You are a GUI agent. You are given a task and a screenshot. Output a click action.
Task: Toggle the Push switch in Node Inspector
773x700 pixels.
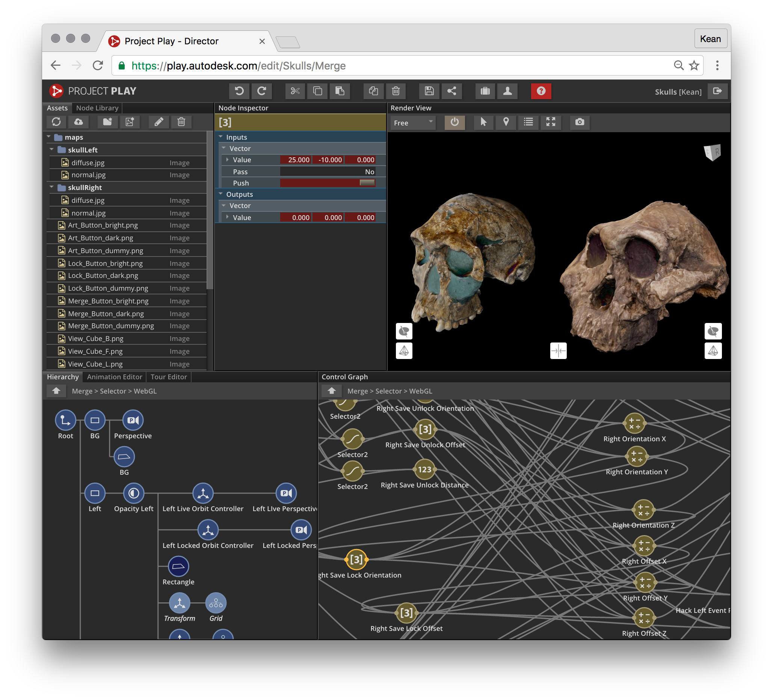367,183
